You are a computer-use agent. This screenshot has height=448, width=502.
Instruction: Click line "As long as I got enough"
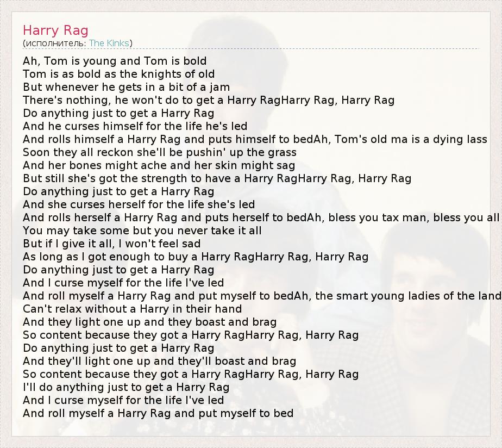click(195, 257)
